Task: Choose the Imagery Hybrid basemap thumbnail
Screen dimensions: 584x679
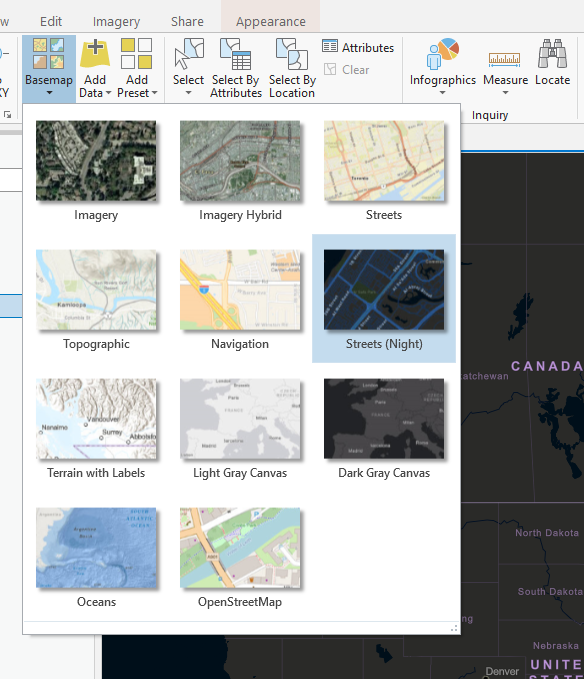Action: click(x=240, y=161)
